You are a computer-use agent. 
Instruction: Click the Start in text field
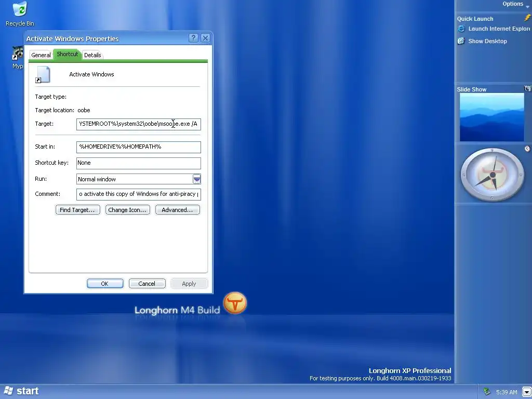(x=138, y=147)
